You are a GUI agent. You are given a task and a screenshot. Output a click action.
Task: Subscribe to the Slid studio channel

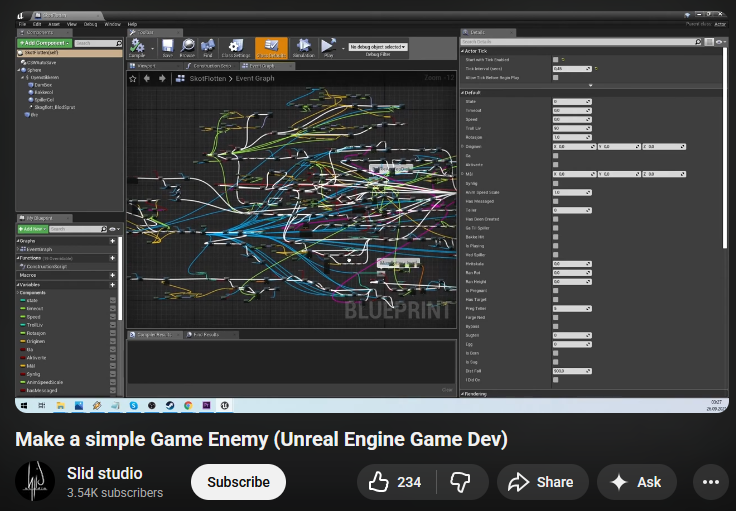click(x=238, y=482)
